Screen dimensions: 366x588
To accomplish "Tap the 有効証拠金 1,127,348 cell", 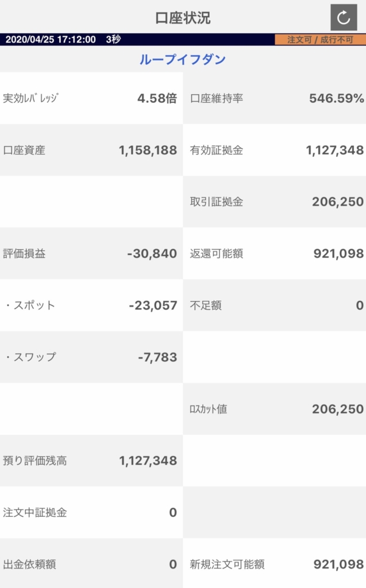I will tap(275, 150).
